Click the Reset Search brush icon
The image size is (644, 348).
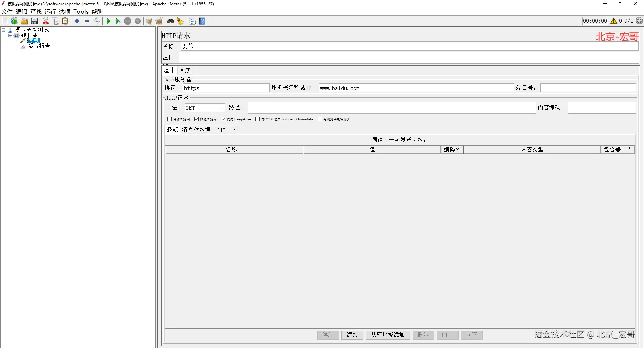[x=180, y=21]
